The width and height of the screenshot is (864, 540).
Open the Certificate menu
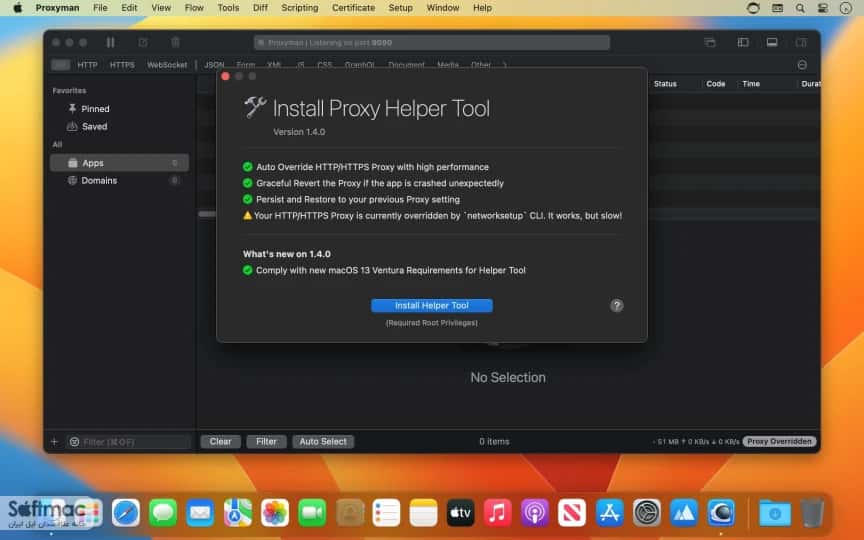pos(353,8)
